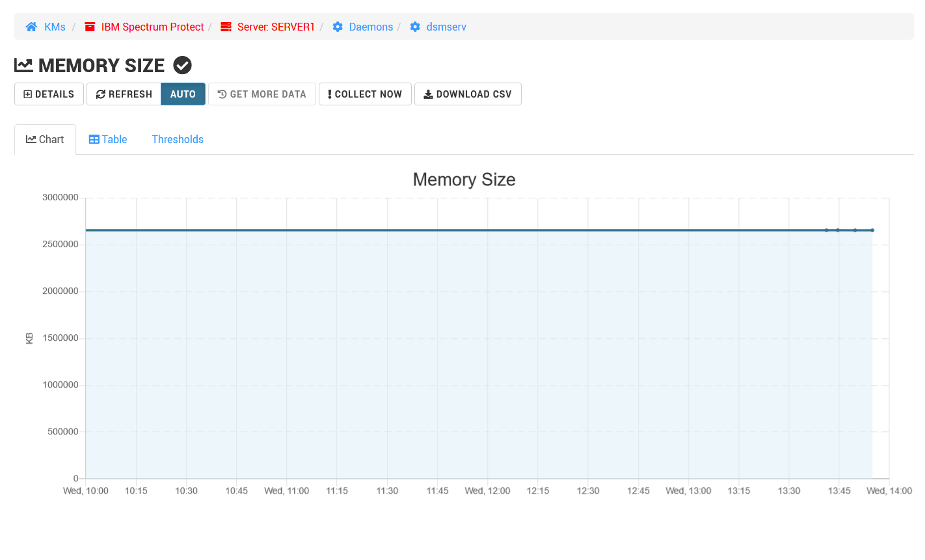The image size is (925, 560).
Task: Select the server icon next to IBM Spectrum Protect
Action: point(90,27)
